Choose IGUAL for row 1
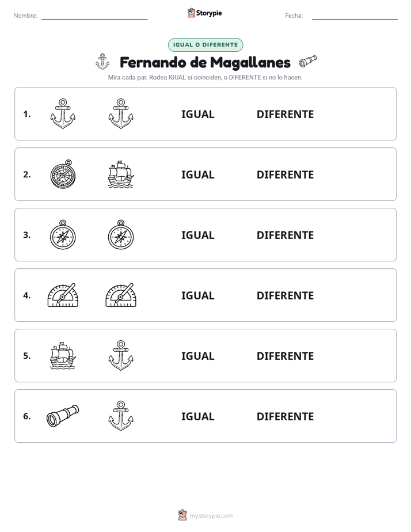 point(197,115)
